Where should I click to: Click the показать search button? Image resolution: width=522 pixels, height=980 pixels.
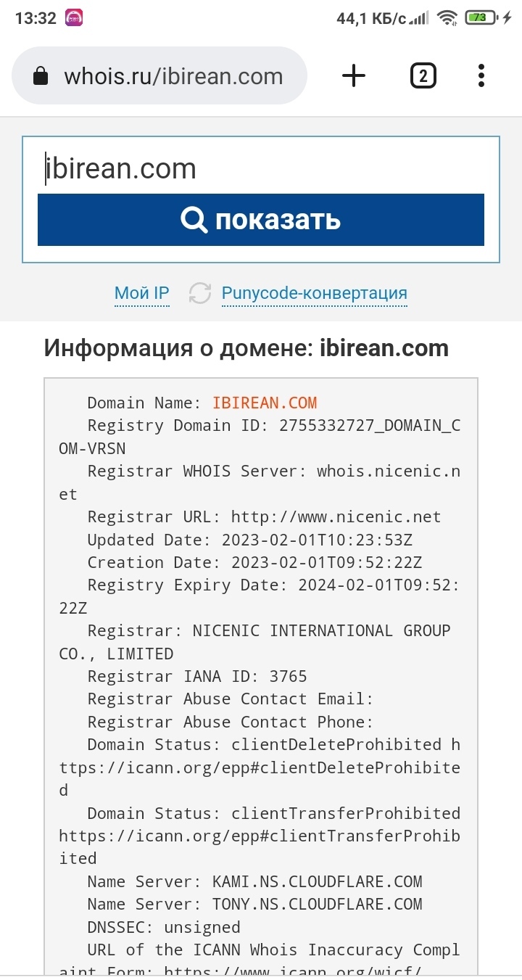[x=261, y=220]
